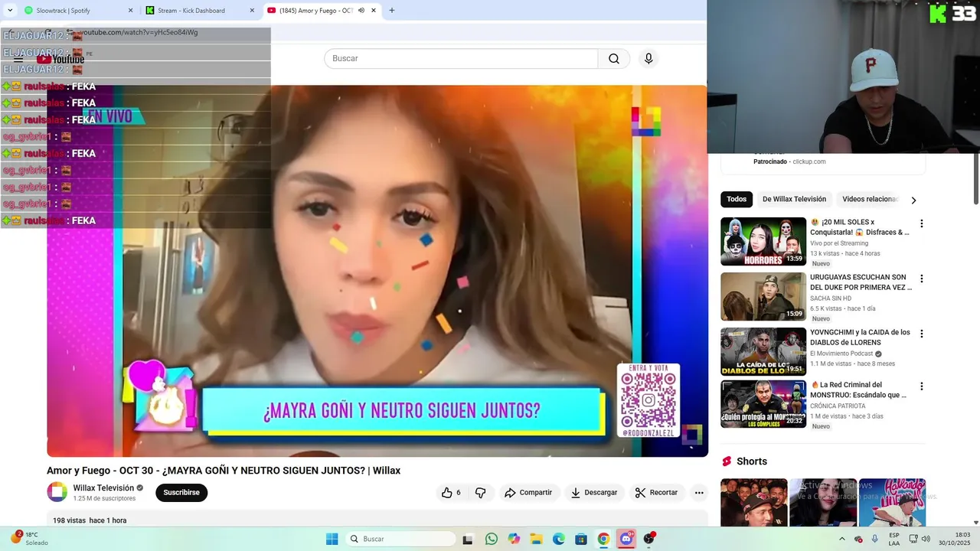Mute the YouTube tab audio speaker
Image resolution: width=980 pixels, height=551 pixels.
[361, 11]
